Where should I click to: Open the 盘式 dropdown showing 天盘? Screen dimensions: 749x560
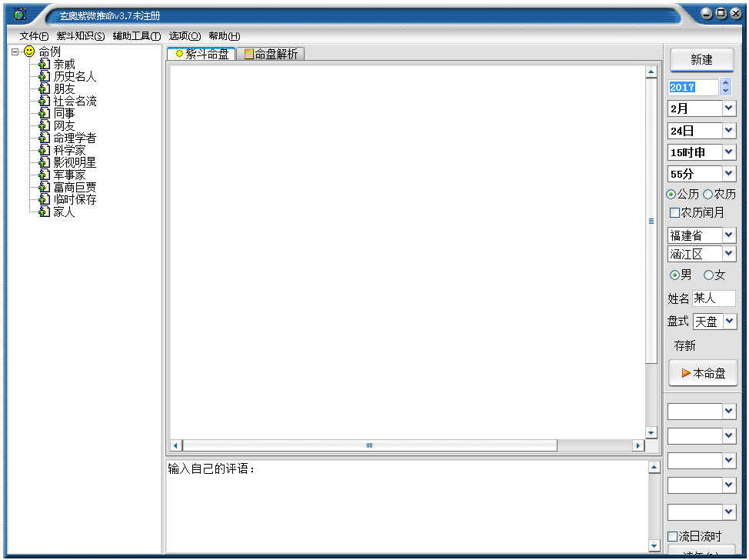click(730, 321)
